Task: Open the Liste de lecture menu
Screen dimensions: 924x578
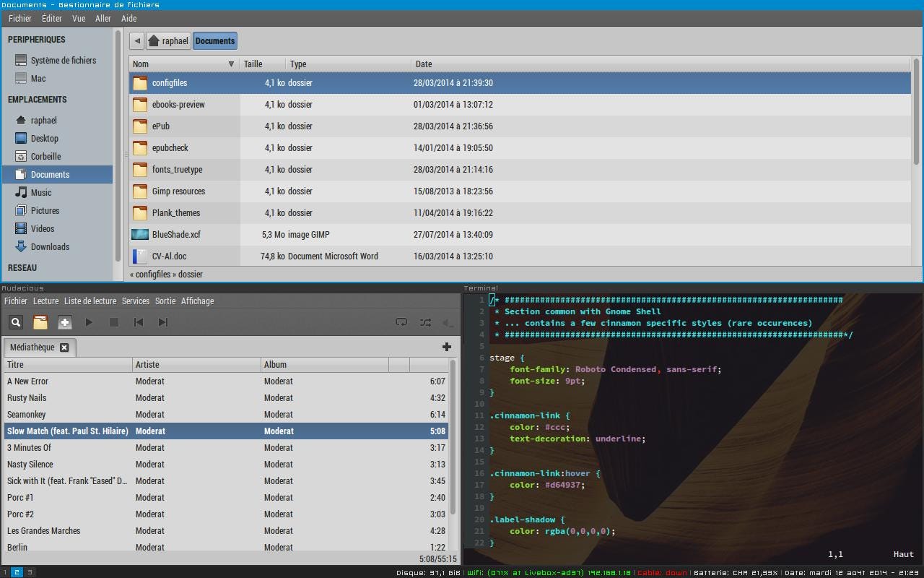Action: (90, 301)
